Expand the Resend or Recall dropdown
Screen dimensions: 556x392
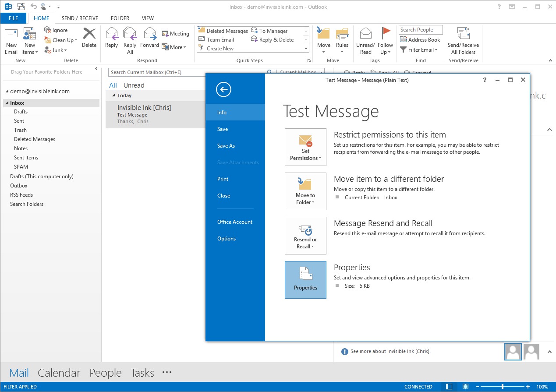[305, 236]
